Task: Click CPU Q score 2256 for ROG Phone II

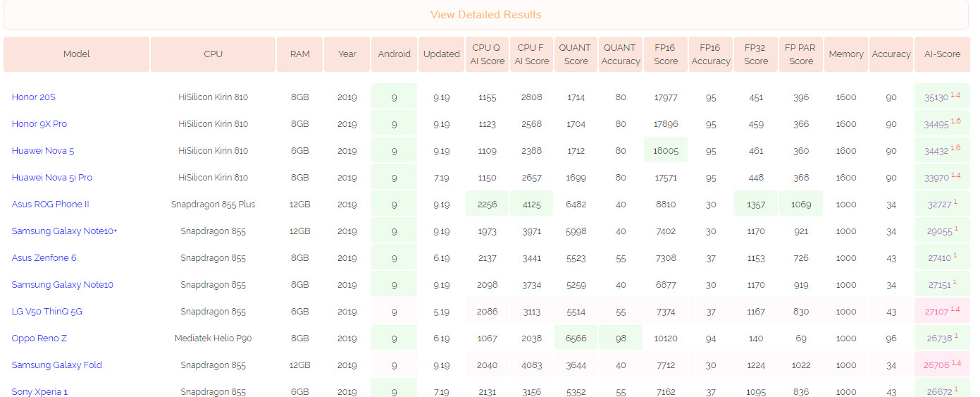Action: (x=488, y=204)
